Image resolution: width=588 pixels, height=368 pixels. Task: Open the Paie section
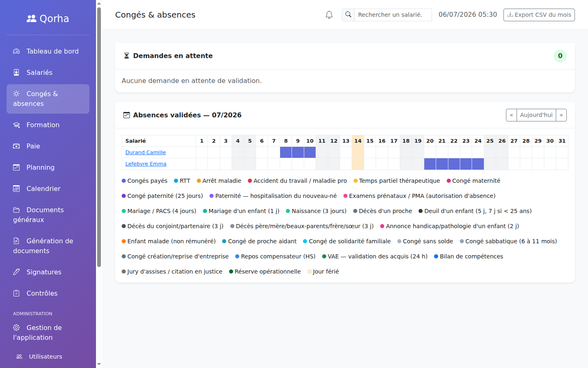[x=48, y=146]
